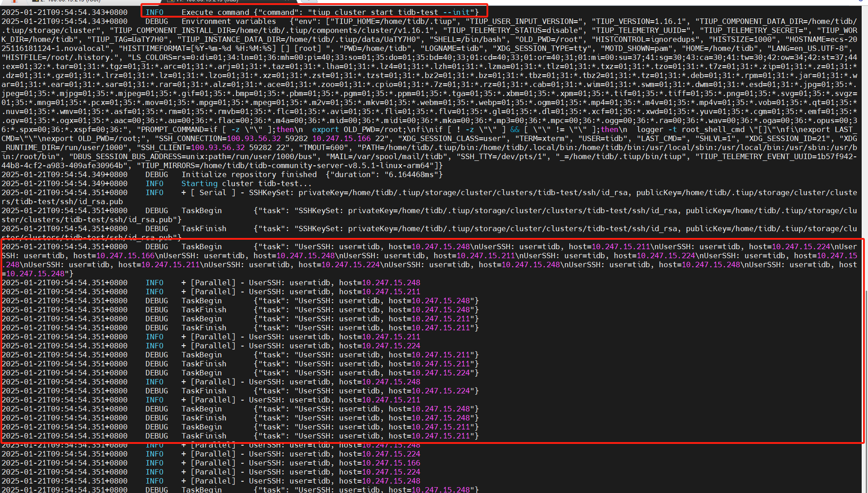Click the '&&' operator in PROMPT_COMMAND
Viewport: 868px width, 493px height.
(x=515, y=129)
